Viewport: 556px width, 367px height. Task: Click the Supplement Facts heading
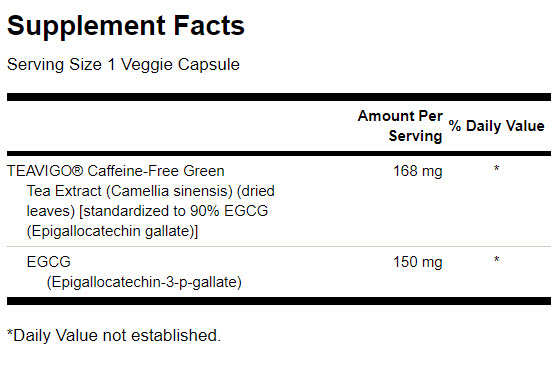(126, 26)
